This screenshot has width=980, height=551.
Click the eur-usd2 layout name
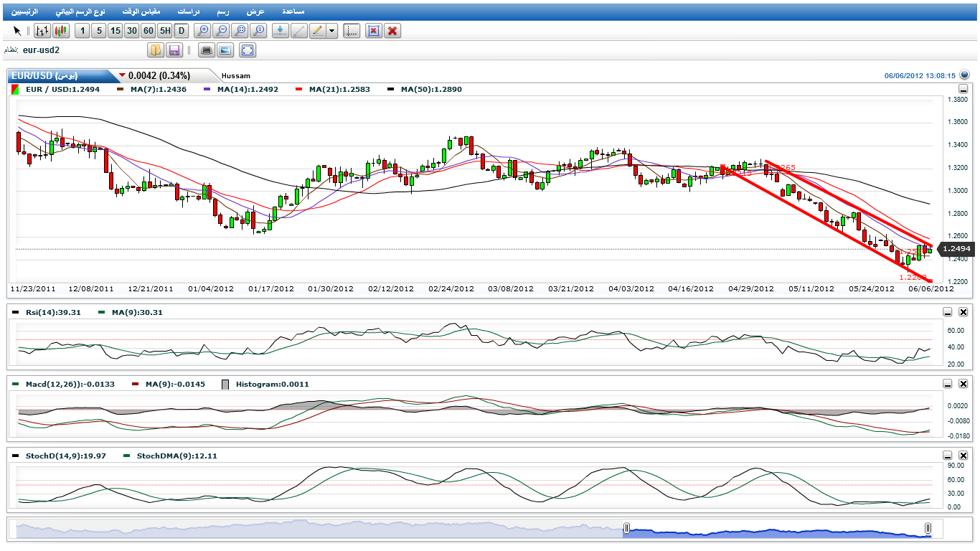pos(41,50)
